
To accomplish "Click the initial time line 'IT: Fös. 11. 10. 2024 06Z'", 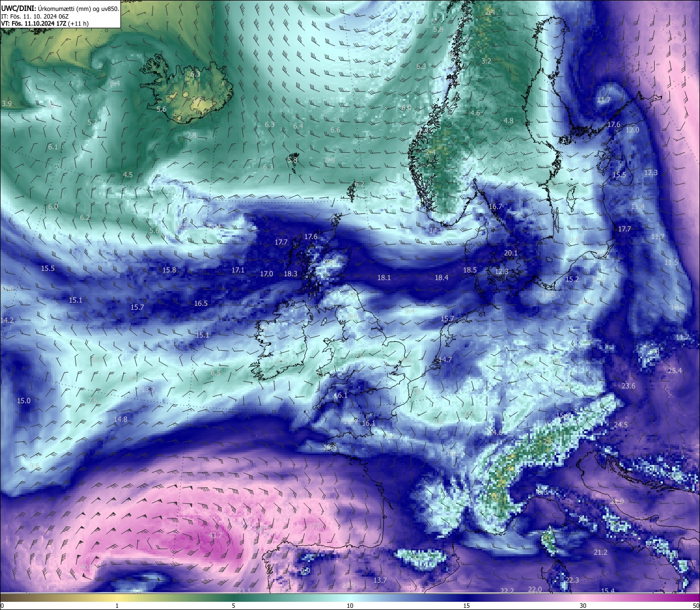I will 35,16.
